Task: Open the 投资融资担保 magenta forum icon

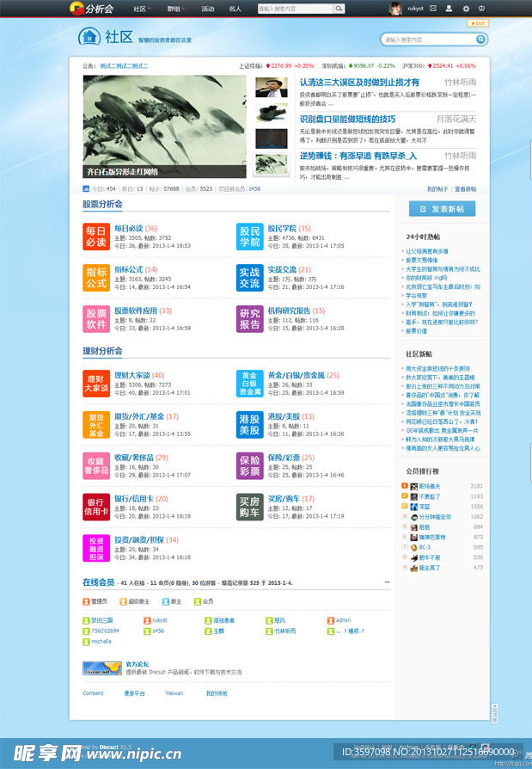Action: coord(96,548)
